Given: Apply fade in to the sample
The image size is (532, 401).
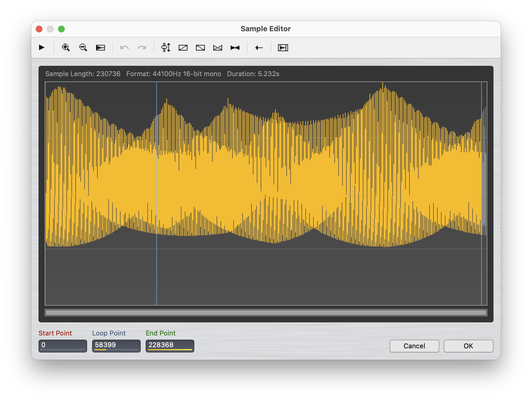Looking at the screenshot, I should [183, 48].
